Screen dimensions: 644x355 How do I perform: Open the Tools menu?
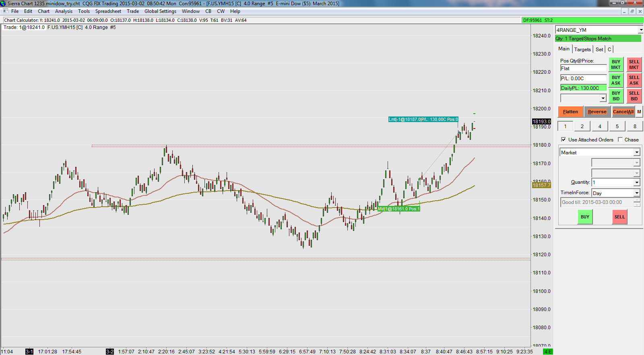coord(84,11)
